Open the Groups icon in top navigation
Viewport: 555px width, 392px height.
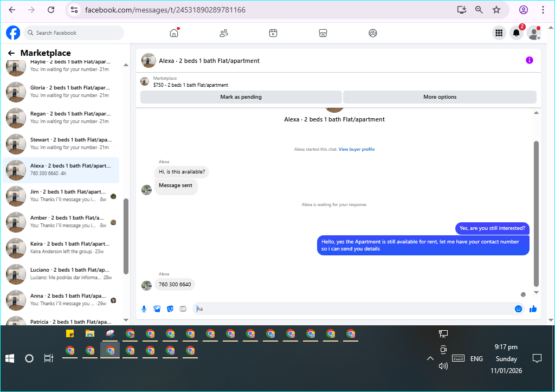click(x=373, y=33)
